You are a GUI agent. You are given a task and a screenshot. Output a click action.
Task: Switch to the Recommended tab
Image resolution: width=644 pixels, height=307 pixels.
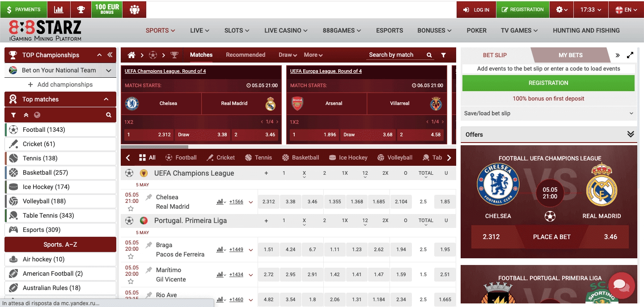click(246, 55)
